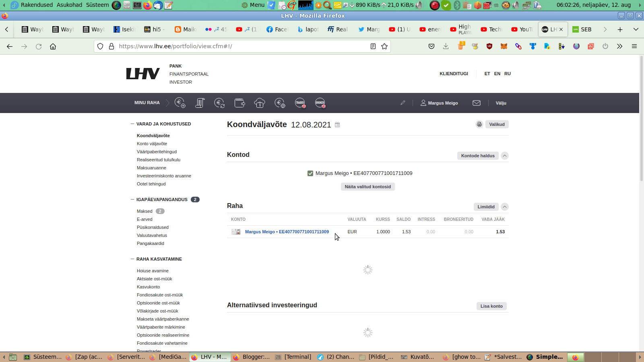
Task: Click the site security padlock icon
Action: pos(111,46)
